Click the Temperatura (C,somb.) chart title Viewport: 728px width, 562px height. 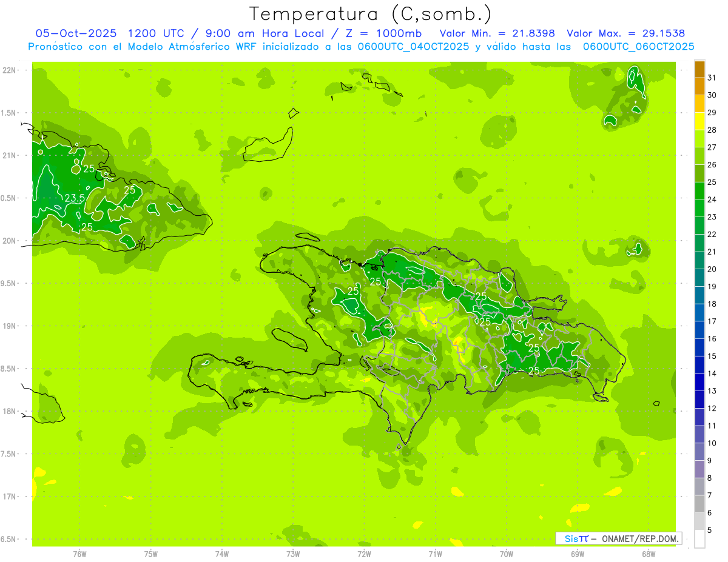click(x=370, y=13)
